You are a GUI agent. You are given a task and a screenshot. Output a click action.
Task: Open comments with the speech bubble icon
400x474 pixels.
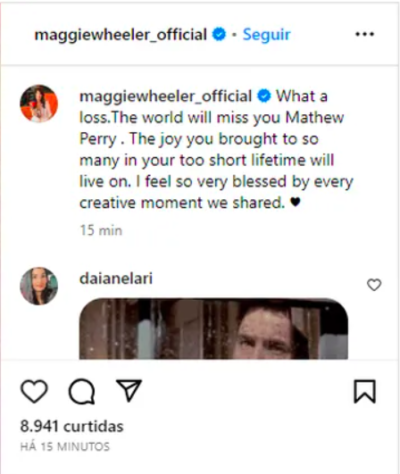point(82,391)
